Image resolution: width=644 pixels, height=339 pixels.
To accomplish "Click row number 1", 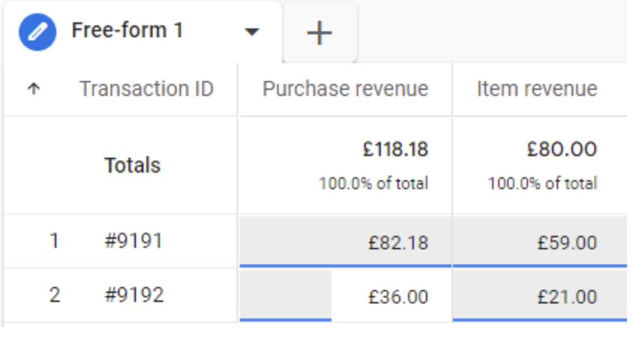I will pyautogui.click(x=54, y=241).
